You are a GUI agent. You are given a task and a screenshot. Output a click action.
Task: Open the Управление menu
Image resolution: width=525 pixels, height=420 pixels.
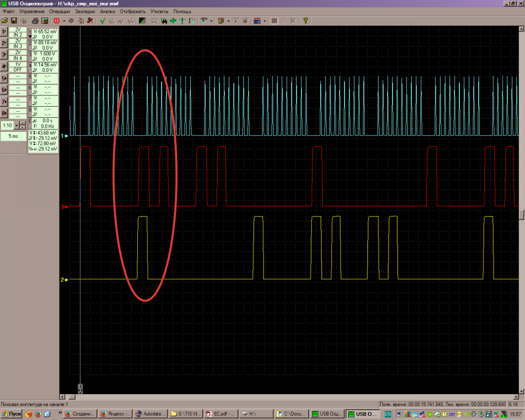coord(32,11)
